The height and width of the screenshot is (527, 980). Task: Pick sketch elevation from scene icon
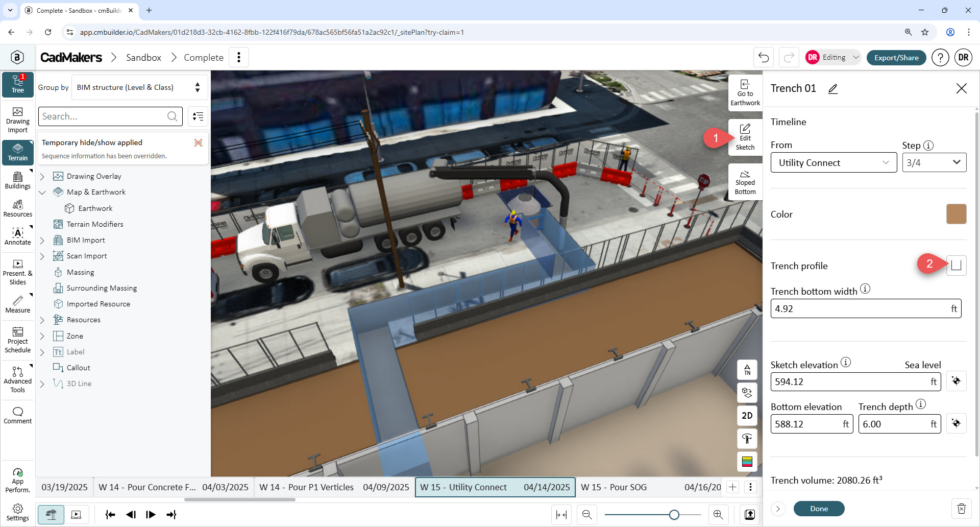957,381
